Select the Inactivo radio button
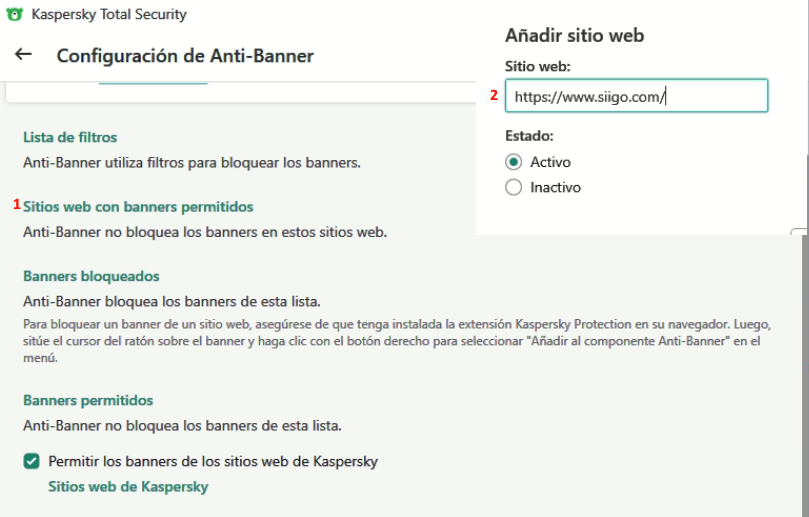The height and width of the screenshot is (517, 809). [x=513, y=187]
